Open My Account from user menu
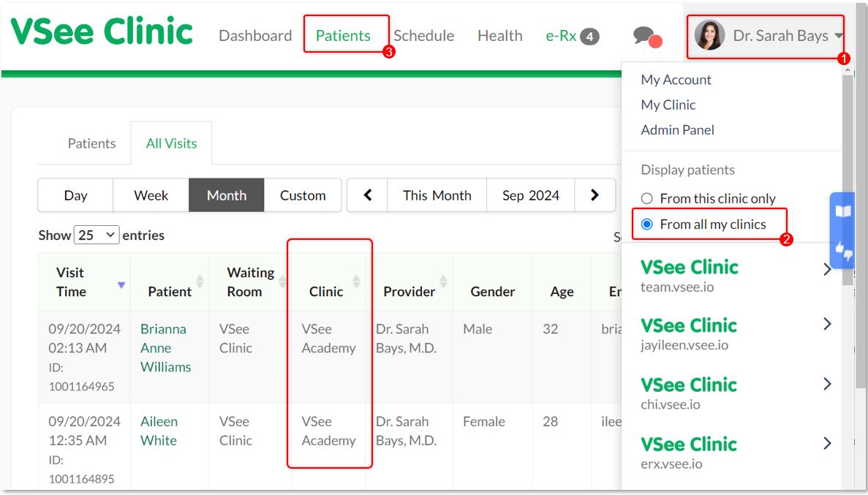The height and width of the screenshot is (495, 868). point(676,80)
